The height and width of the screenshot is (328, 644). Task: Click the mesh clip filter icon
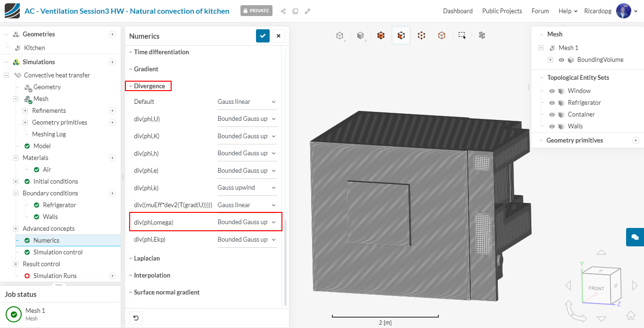[482, 35]
